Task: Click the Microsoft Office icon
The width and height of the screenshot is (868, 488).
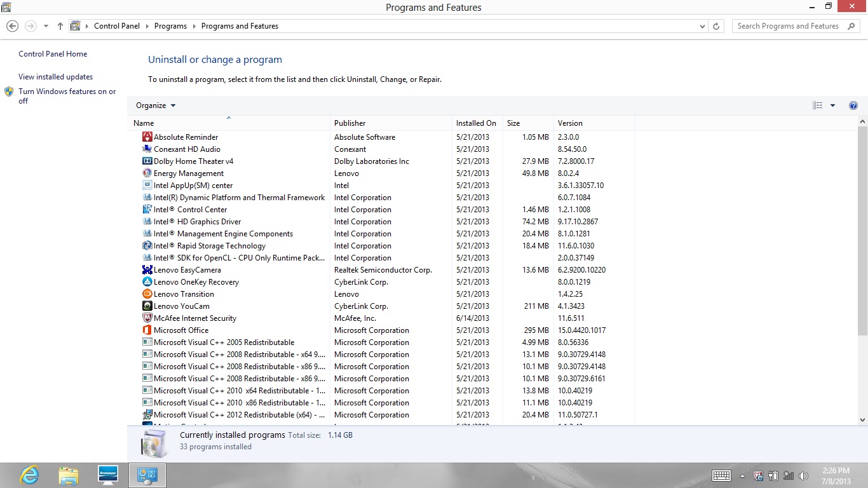Action: coord(147,330)
